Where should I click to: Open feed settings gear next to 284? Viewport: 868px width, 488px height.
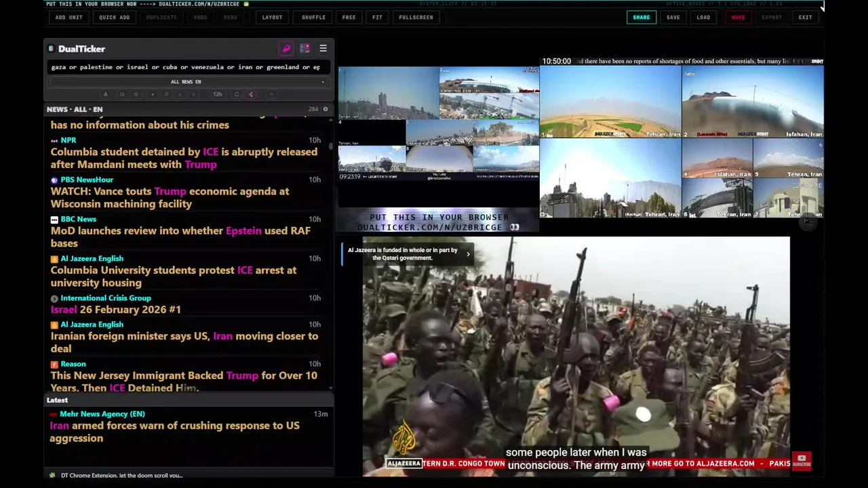[x=325, y=109]
